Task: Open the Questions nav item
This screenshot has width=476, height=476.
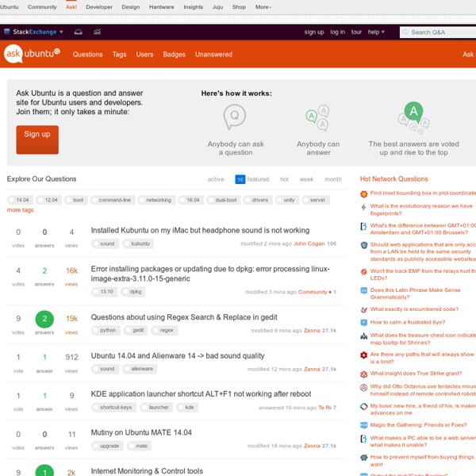Action: click(87, 54)
